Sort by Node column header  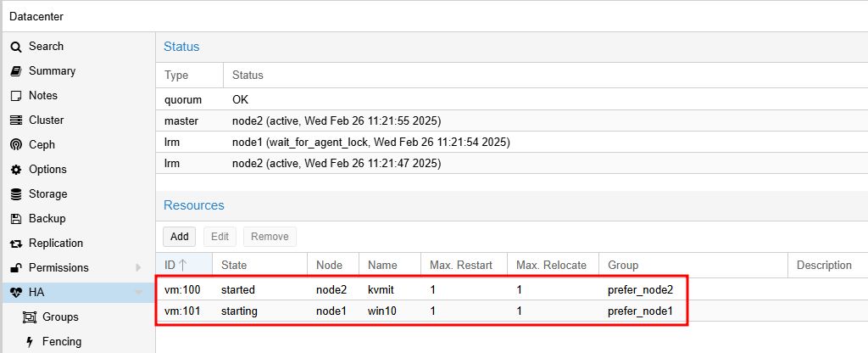[333, 266]
